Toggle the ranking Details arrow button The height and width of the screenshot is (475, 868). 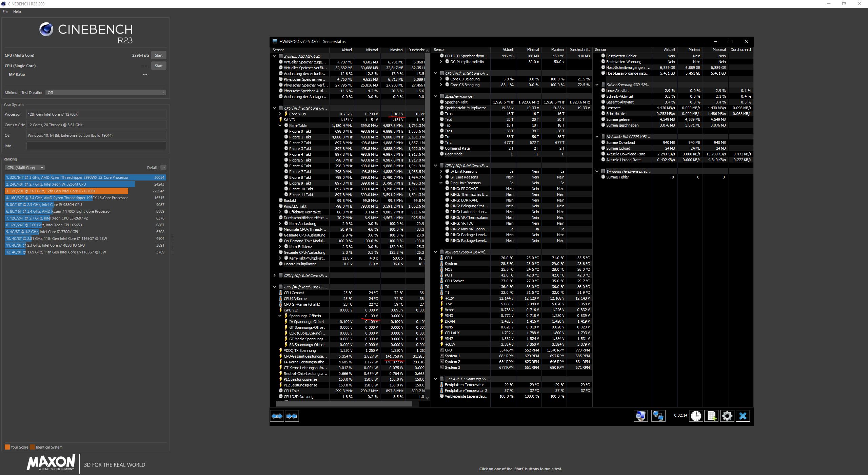click(x=163, y=168)
